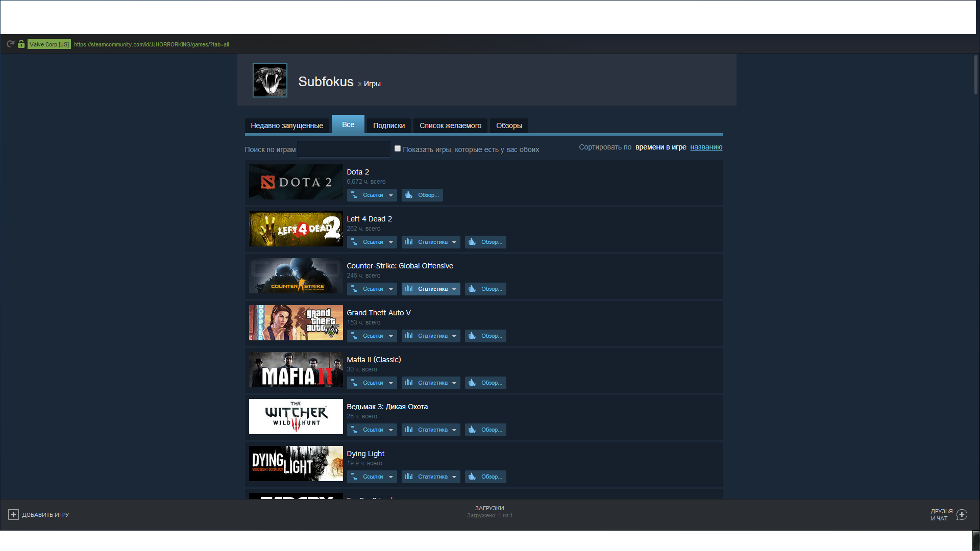Open the Игры breadcrumb link
Screen dimensions: 980x551
click(x=372, y=84)
